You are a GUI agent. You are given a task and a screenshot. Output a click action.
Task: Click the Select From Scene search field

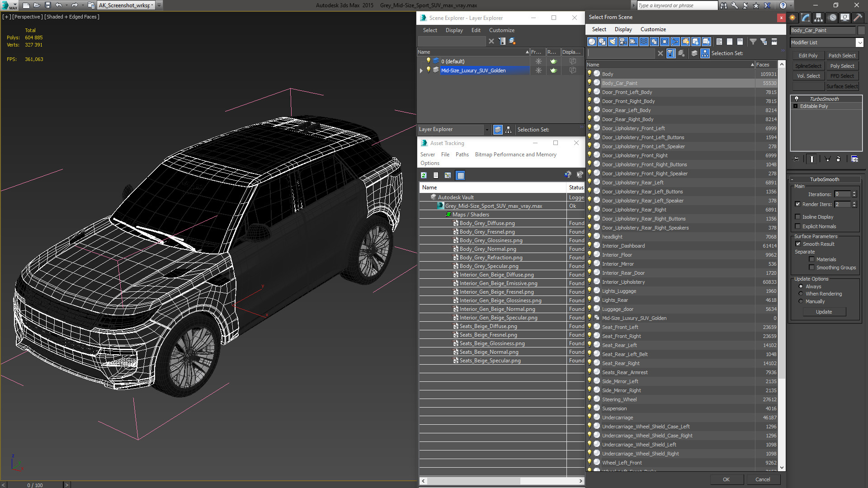[621, 53]
